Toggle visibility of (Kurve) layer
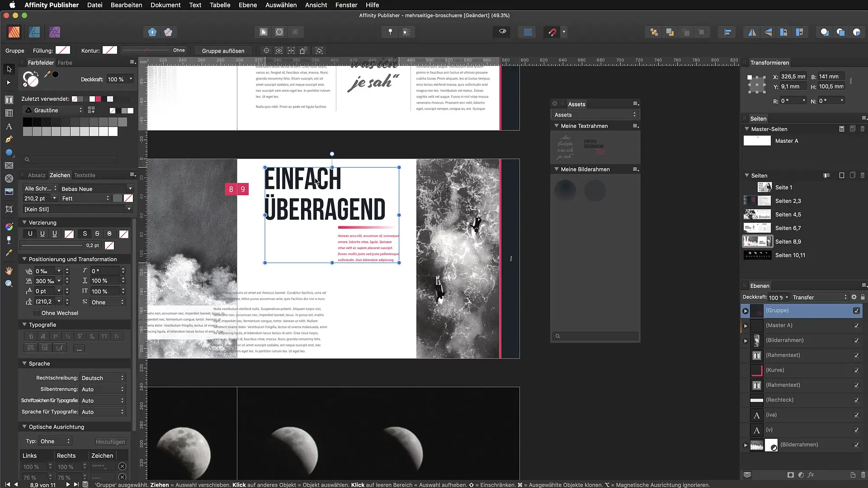 pyautogui.click(x=856, y=371)
